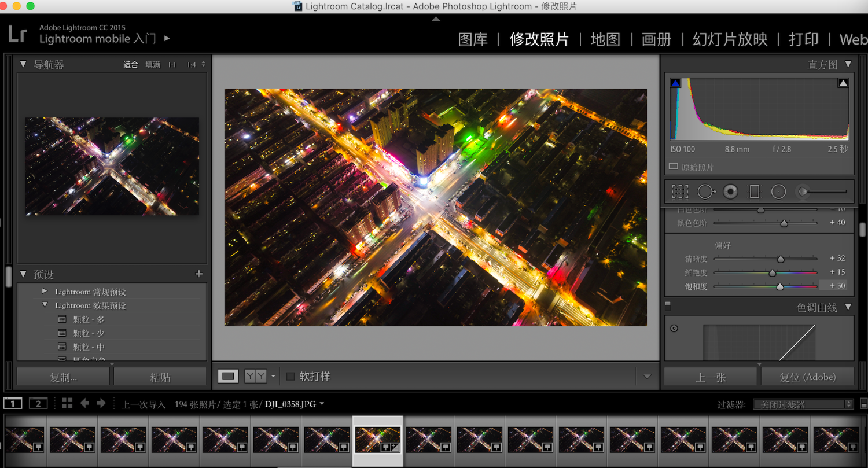The image size is (868, 468).
Task: Switch to 地图 Map module
Action: (x=605, y=39)
